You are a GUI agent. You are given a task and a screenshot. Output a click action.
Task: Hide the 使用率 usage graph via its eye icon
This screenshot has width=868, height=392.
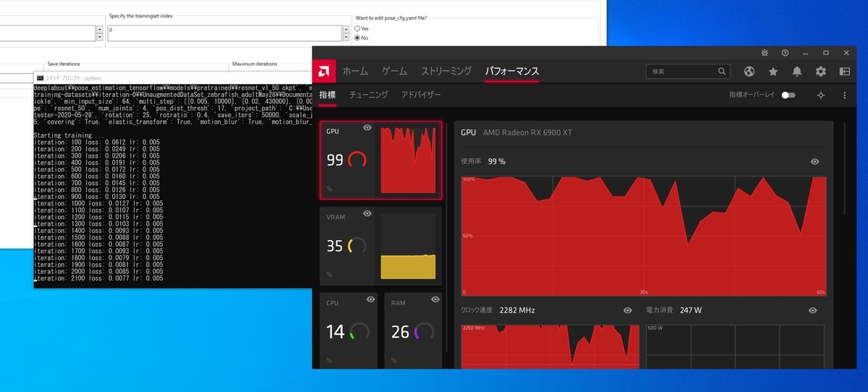click(815, 161)
